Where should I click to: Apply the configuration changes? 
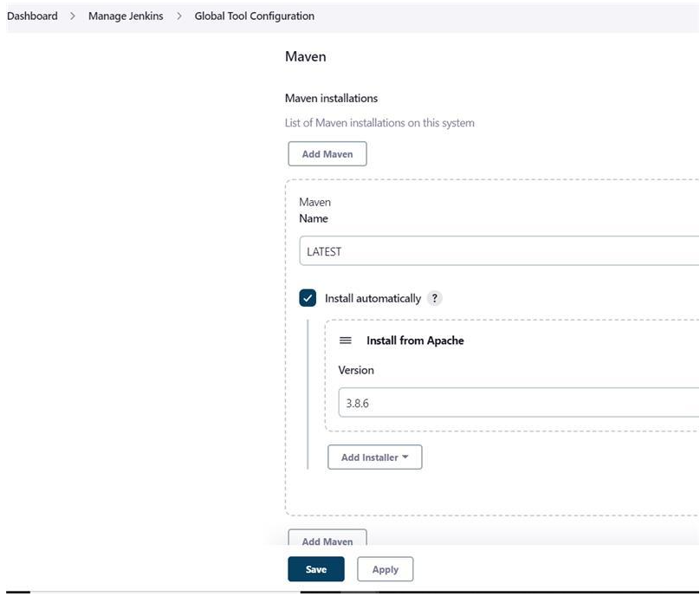pyautogui.click(x=386, y=569)
